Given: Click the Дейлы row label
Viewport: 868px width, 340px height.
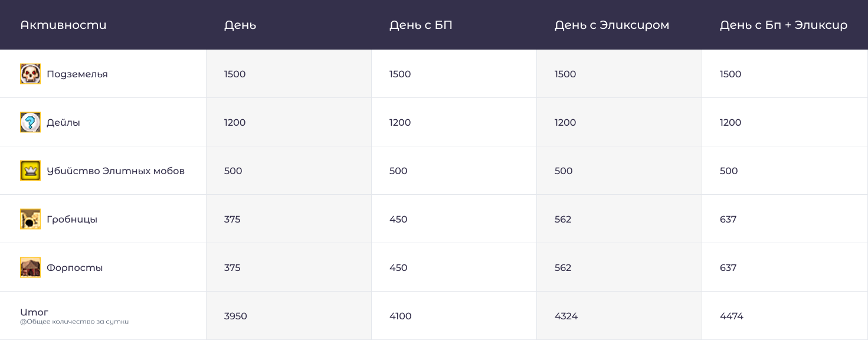Looking at the screenshot, I should (63, 123).
